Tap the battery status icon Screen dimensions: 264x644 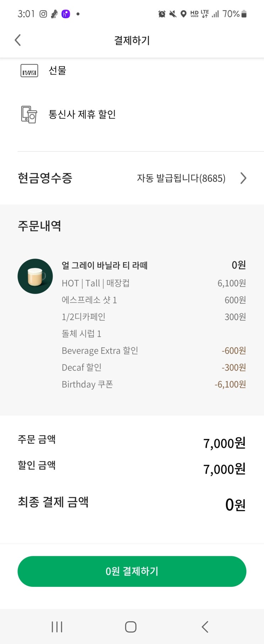click(244, 14)
